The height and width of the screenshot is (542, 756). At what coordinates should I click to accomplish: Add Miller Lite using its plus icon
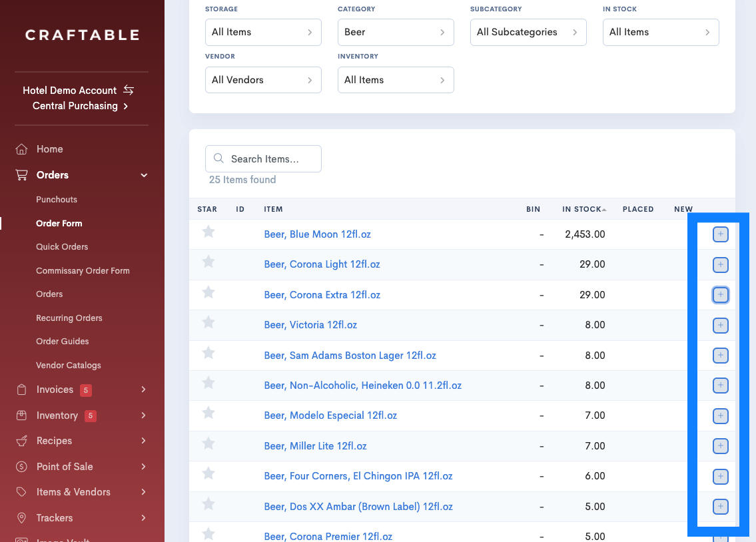click(720, 446)
